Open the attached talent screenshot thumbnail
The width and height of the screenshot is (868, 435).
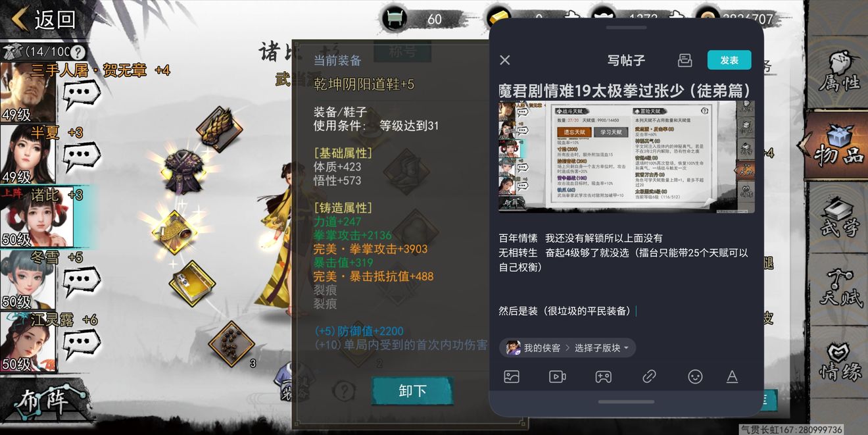pyautogui.click(x=627, y=157)
